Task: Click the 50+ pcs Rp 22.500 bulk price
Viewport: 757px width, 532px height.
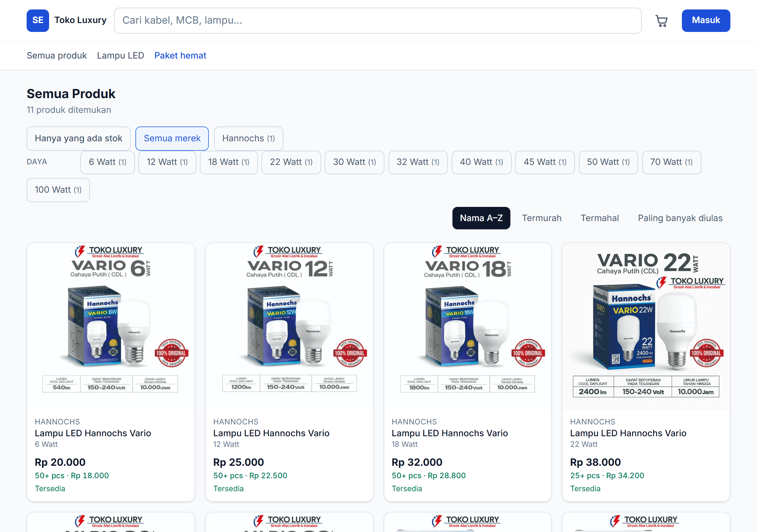Action: 250,476
